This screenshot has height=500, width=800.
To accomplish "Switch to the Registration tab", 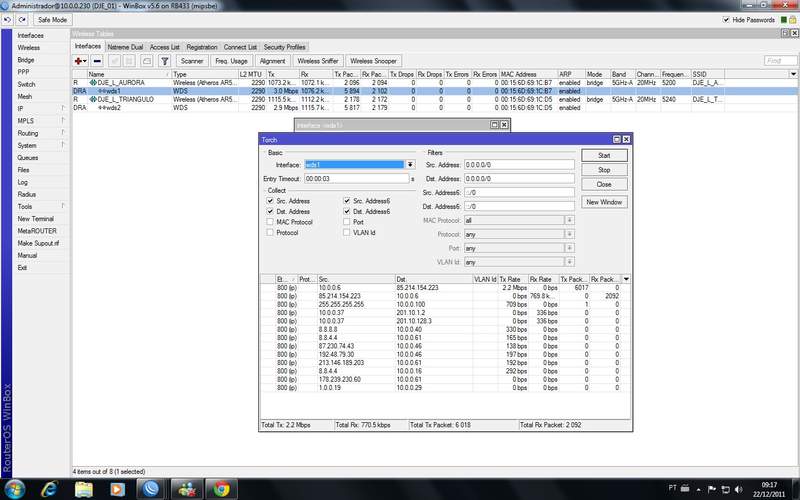I will (202, 47).
